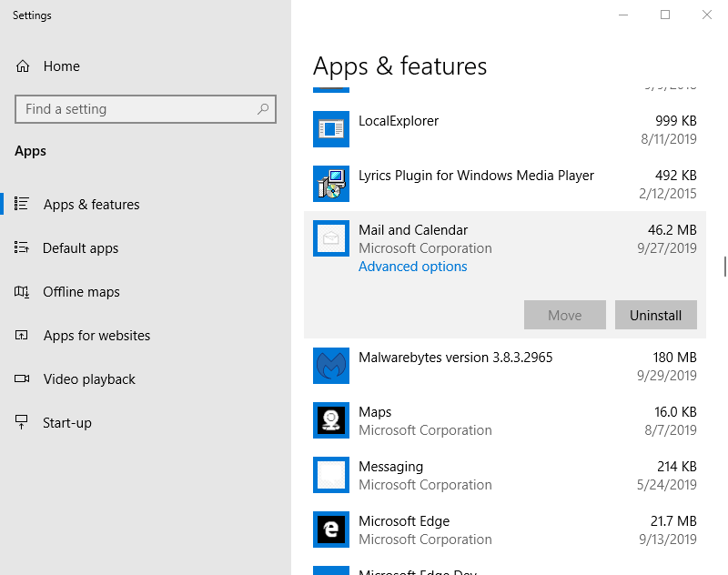Click the Mail and Calendar title
The image size is (728, 575).
point(413,229)
